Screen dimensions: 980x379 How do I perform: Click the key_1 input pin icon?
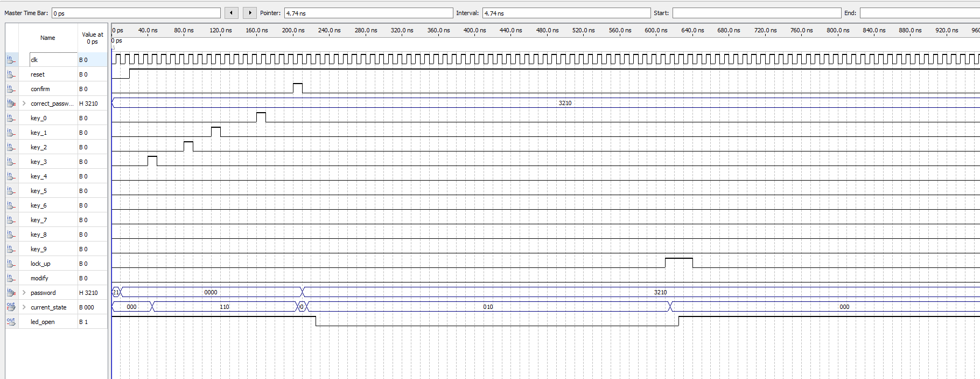click(11, 133)
